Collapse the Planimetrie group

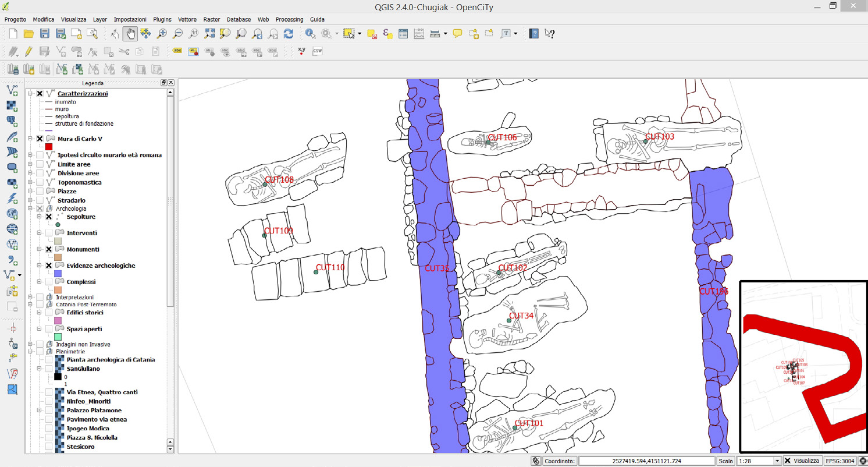30,352
